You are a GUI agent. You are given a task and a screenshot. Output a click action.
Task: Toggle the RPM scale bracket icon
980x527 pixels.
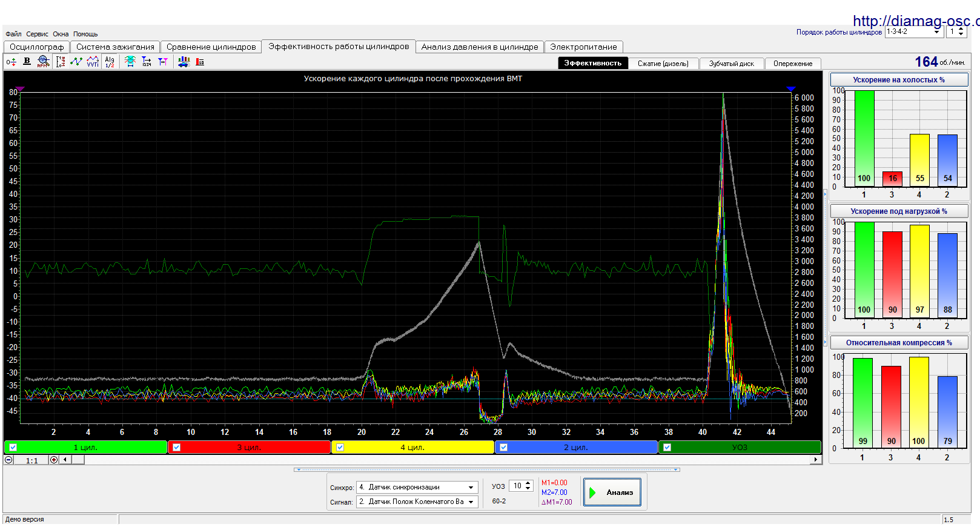[x=61, y=62]
